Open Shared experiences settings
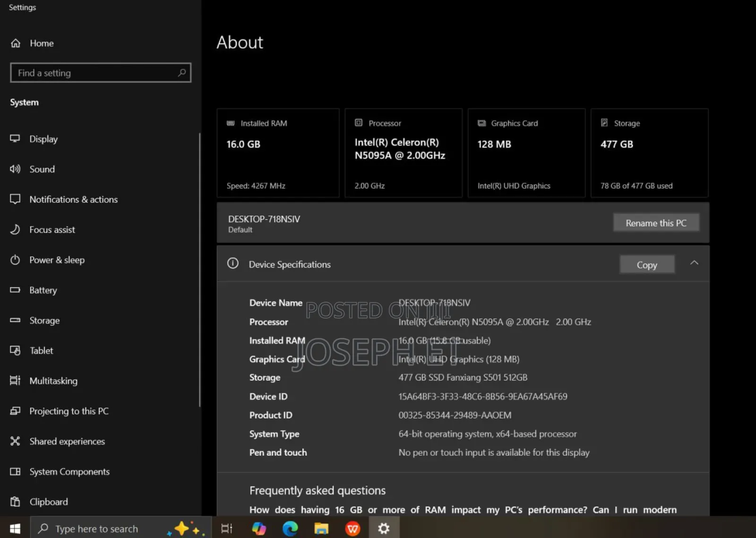Screen dimensions: 756x538 [67, 441]
